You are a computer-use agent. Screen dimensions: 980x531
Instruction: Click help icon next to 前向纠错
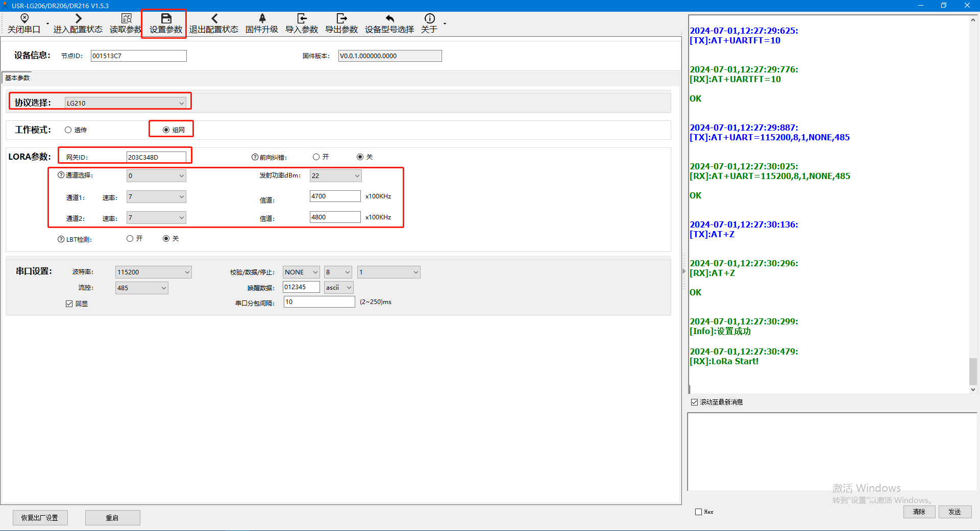point(255,157)
